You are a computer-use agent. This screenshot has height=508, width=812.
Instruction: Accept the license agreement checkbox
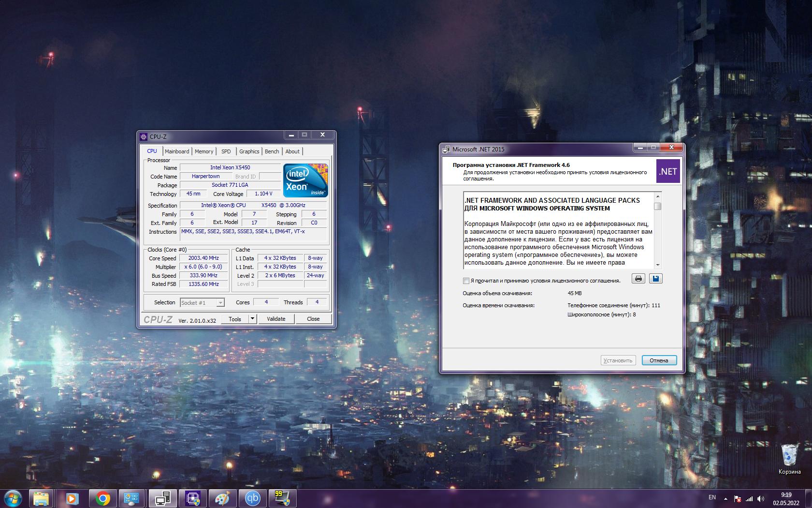(x=466, y=281)
